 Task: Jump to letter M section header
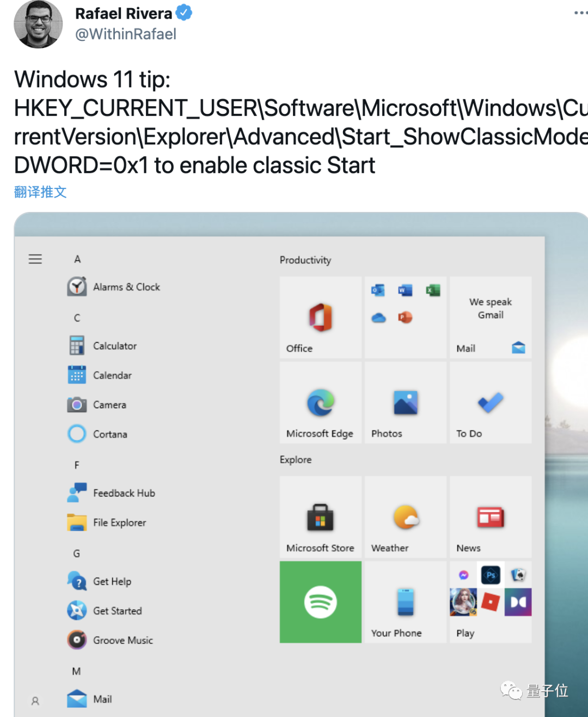pyautogui.click(x=76, y=671)
